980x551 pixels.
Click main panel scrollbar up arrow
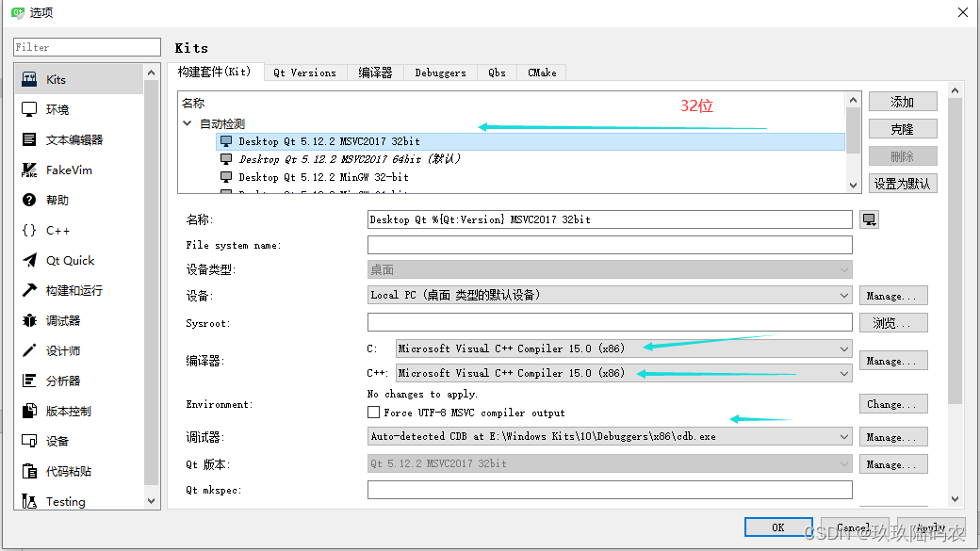pyautogui.click(x=955, y=90)
